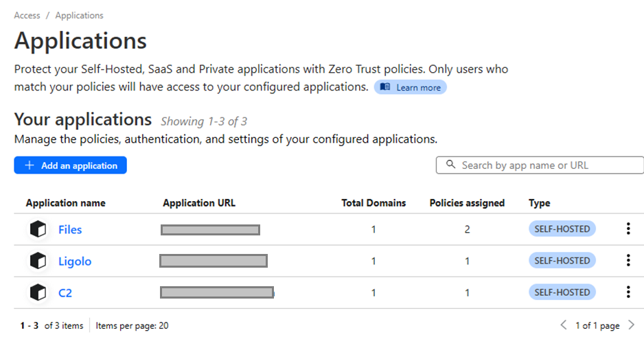This screenshot has height=337, width=644.
Task: Open three-dot menu for Files application
Action: (628, 229)
